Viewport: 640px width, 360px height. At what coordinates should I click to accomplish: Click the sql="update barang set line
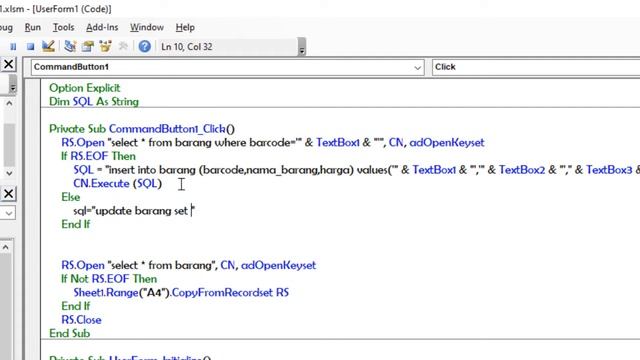(134, 211)
